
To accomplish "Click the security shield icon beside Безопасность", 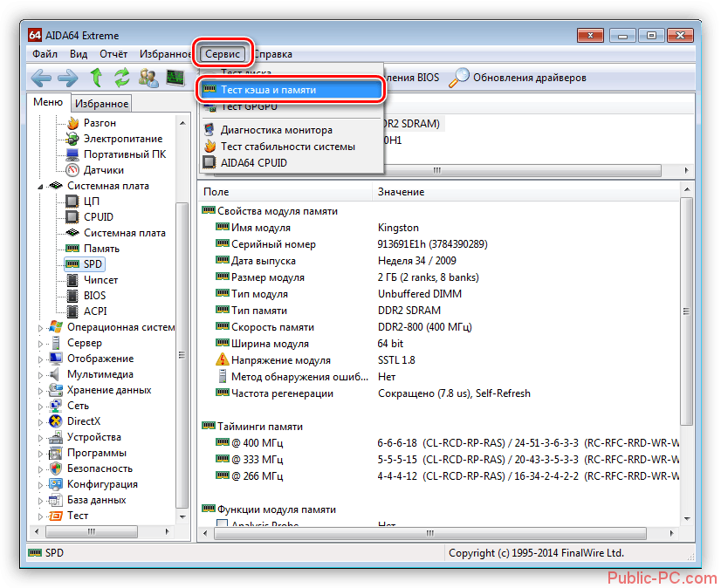I will point(56,468).
